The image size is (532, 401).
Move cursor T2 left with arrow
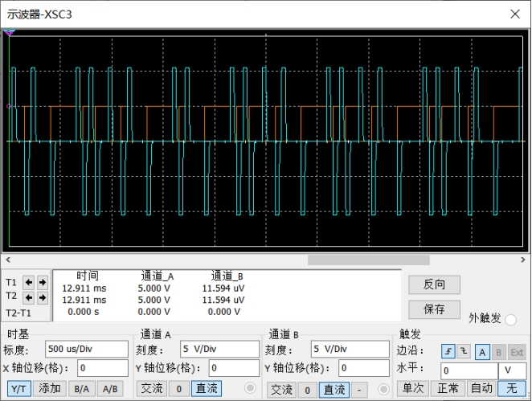pos(28,297)
